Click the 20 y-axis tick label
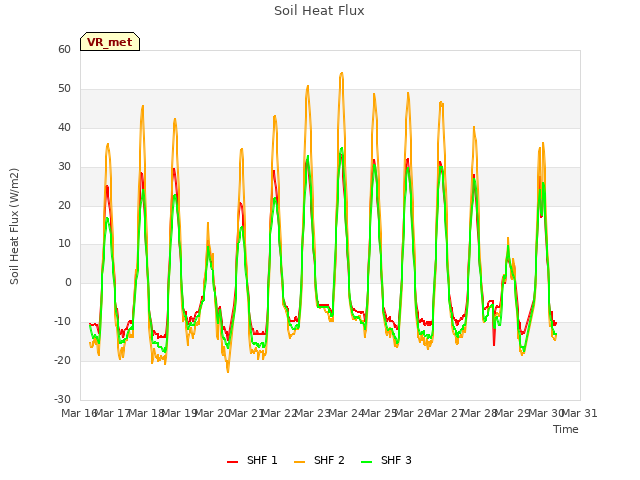Viewport: 640px width, 480px height. pos(64,205)
